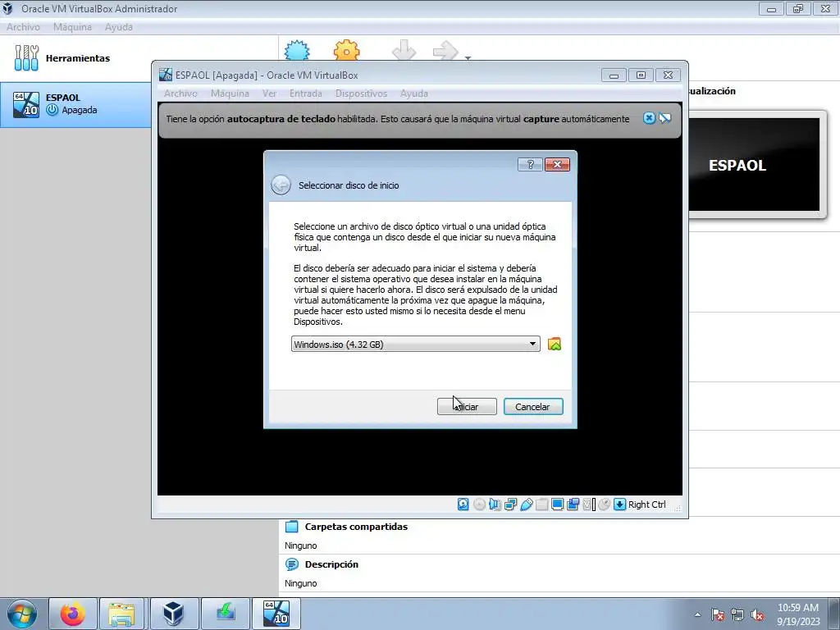Click the hard disk status bar icon
The height and width of the screenshot is (630, 840).
tap(463, 504)
